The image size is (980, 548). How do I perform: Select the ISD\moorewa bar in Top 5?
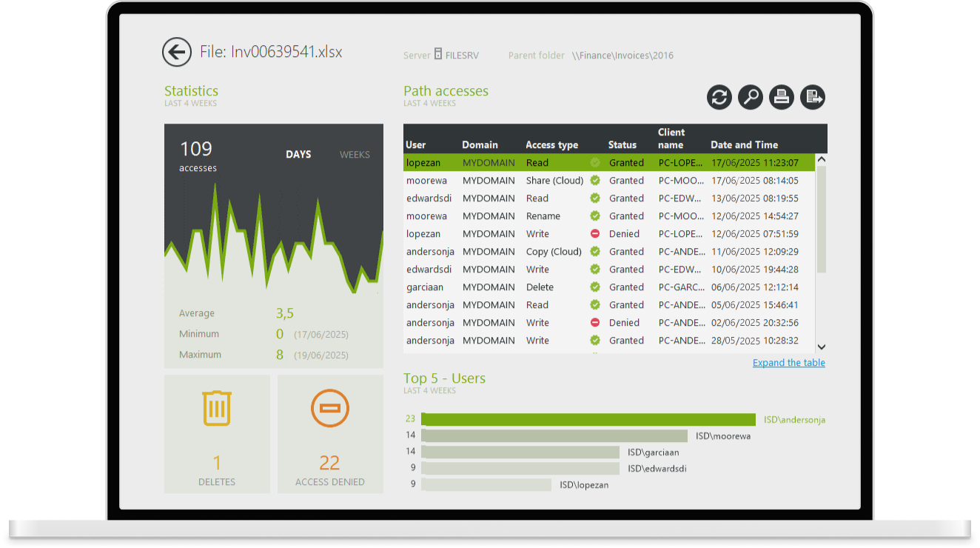[x=554, y=436]
